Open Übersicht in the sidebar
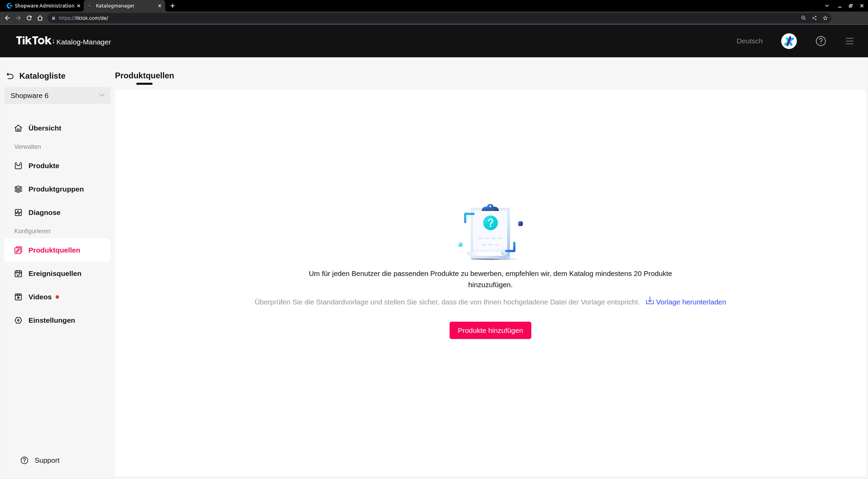Image resolution: width=868 pixels, height=479 pixels. (45, 128)
